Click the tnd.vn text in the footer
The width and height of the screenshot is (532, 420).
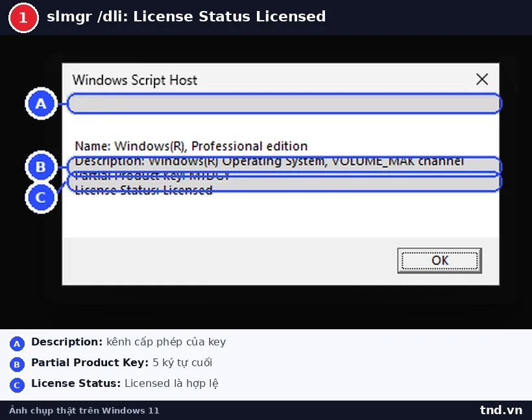point(501,410)
